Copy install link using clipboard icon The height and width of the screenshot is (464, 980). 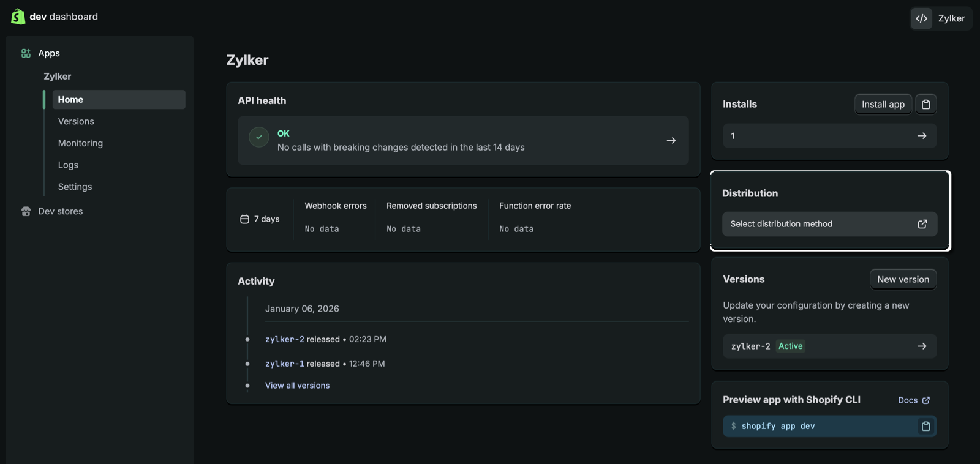pyautogui.click(x=925, y=104)
